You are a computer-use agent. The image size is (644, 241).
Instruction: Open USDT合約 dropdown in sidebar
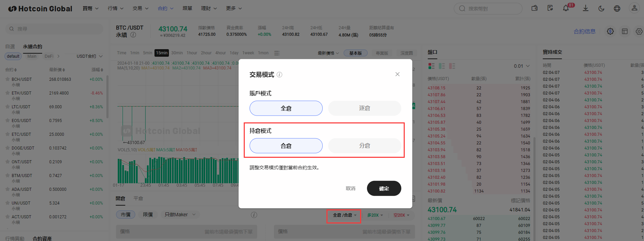click(90, 56)
